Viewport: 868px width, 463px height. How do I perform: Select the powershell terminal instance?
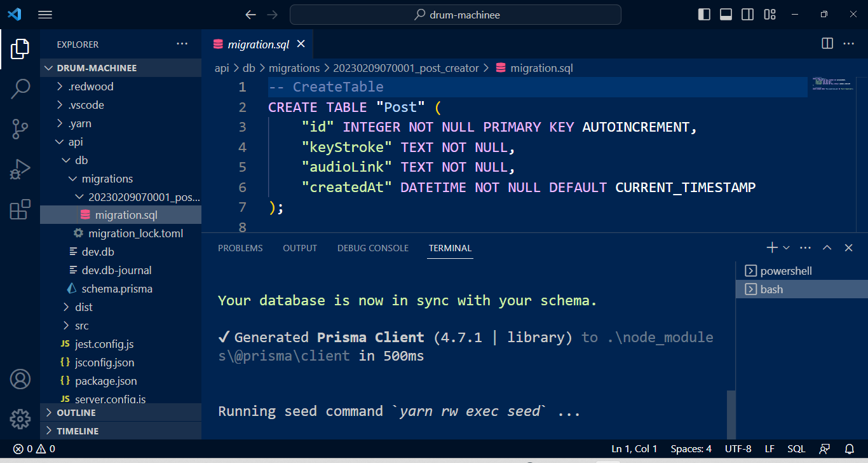point(802,271)
